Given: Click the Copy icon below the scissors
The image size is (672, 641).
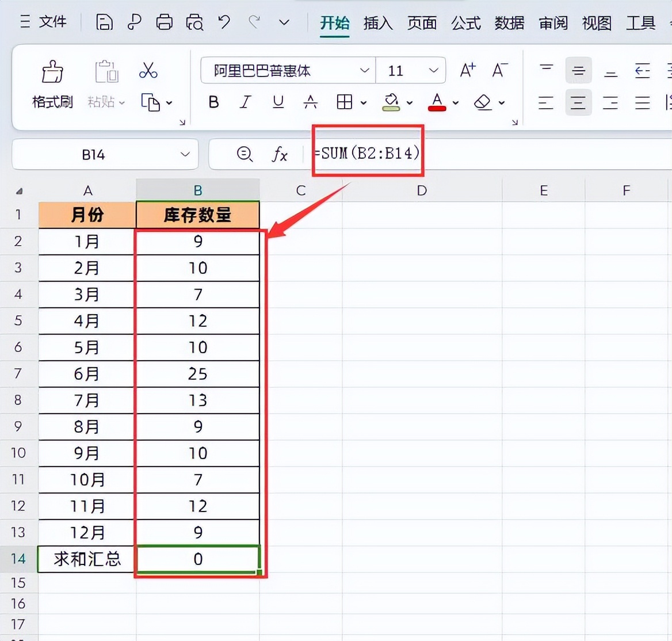Looking at the screenshot, I should tap(151, 102).
